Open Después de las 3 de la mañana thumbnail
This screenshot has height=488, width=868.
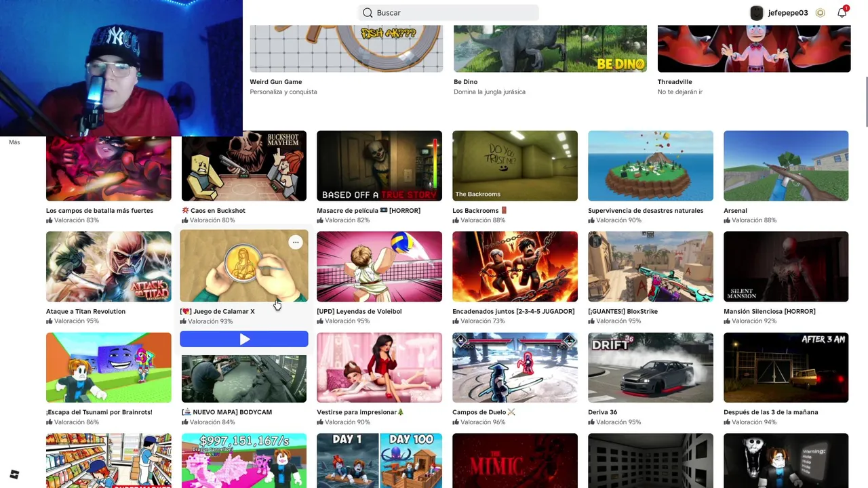[786, 367]
